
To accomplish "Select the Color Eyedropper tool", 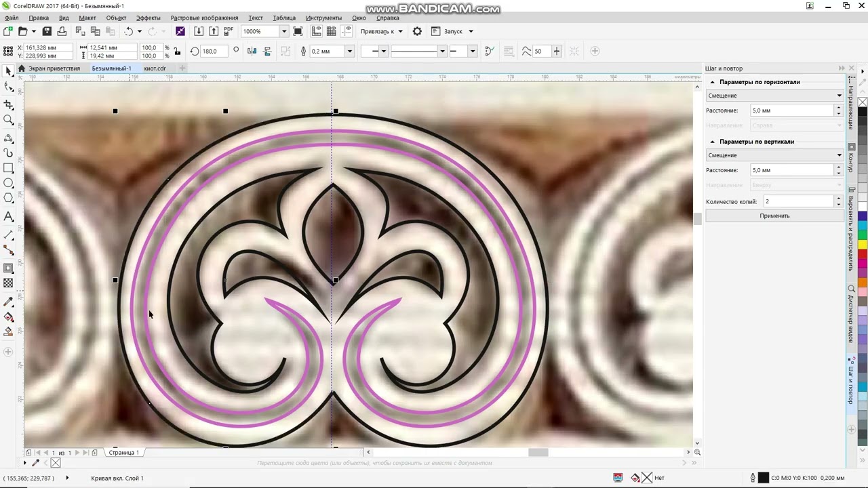I will coord(8,302).
